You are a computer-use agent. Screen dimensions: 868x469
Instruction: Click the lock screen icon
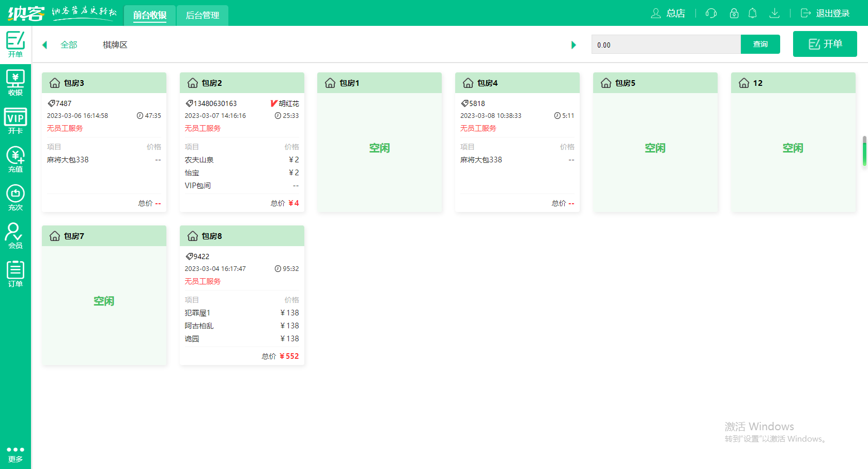[x=734, y=13]
